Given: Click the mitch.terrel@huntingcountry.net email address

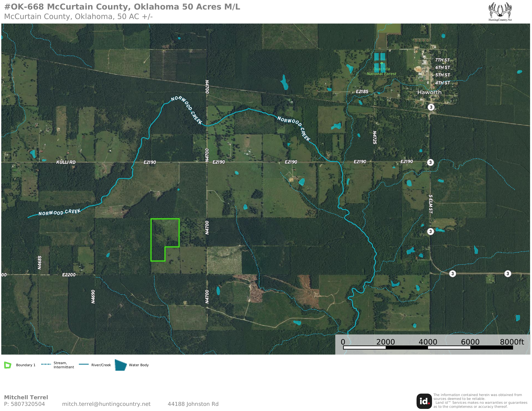Looking at the screenshot, I should click(x=106, y=404).
